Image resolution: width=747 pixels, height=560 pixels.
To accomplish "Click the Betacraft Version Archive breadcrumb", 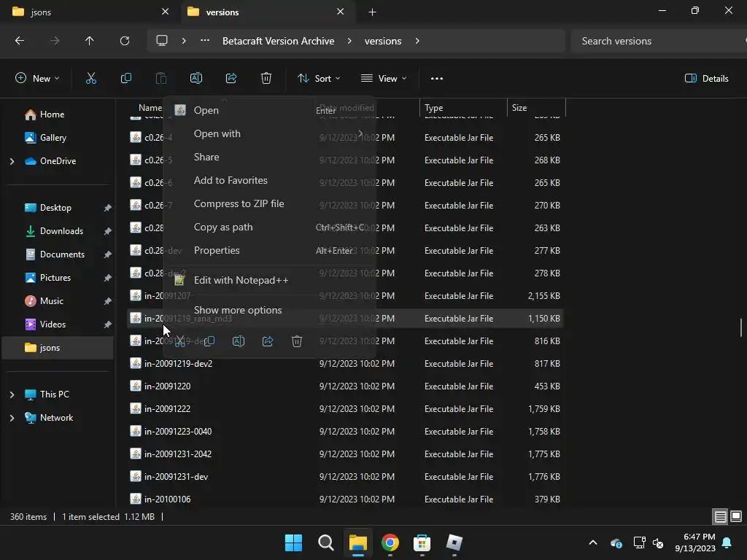I will pos(278,41).
